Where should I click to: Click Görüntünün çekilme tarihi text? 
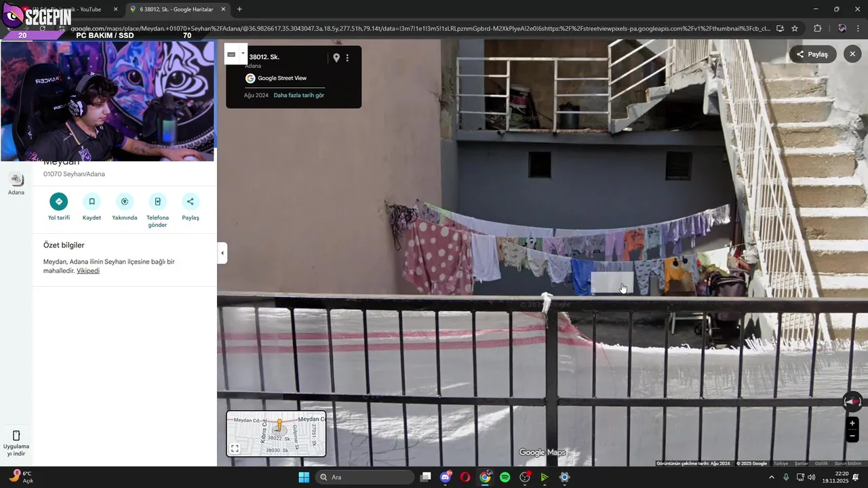(x=693, y=464)
